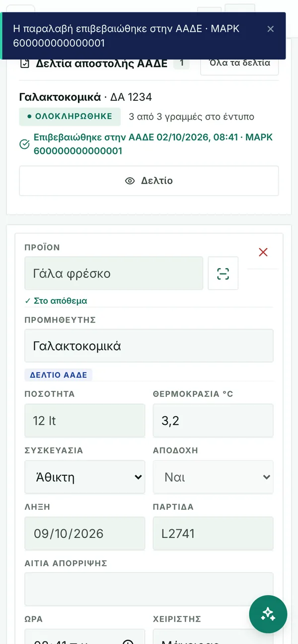Click the green confirmation check icon
The height and width of the screenshot is (644, 298).
[x=24, y=144]
